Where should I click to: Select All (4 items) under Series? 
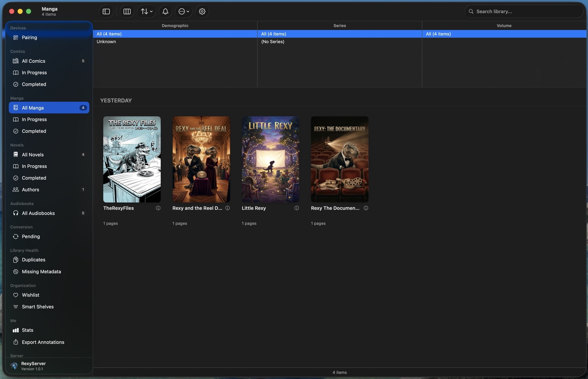click(x=340, y=34)
